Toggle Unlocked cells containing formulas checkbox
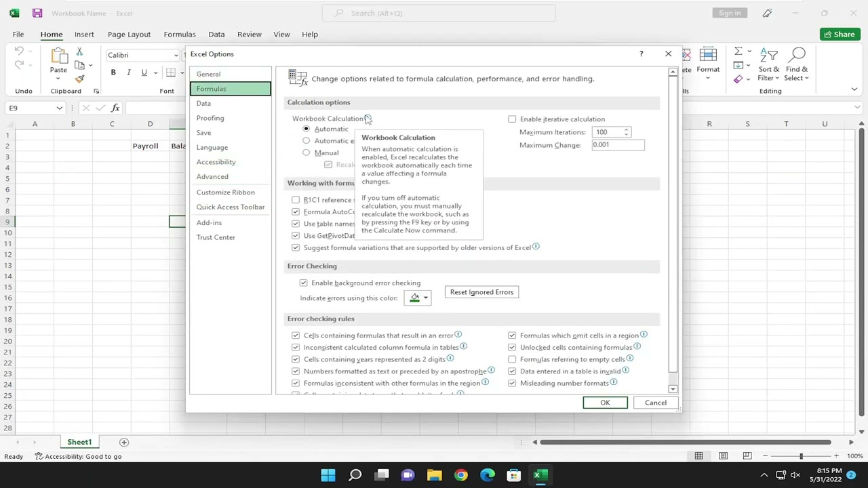The height and width of the screenshot is (488, 868). (512, 347)
